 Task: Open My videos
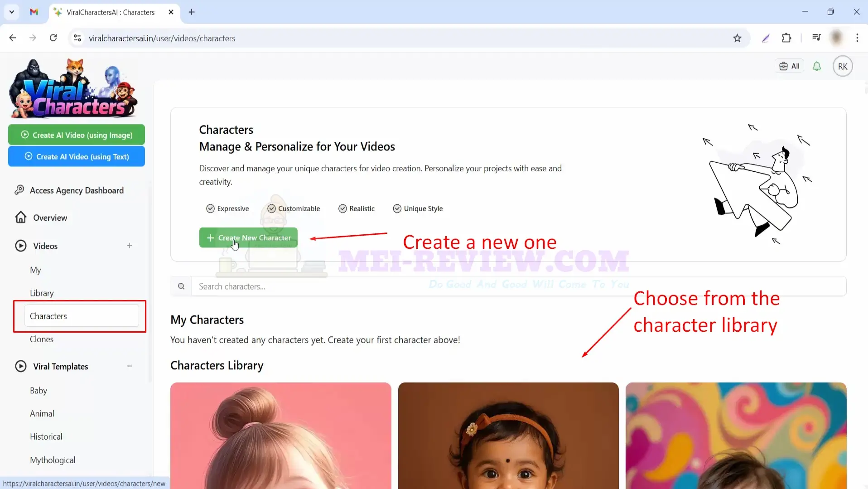click(35, 270)
